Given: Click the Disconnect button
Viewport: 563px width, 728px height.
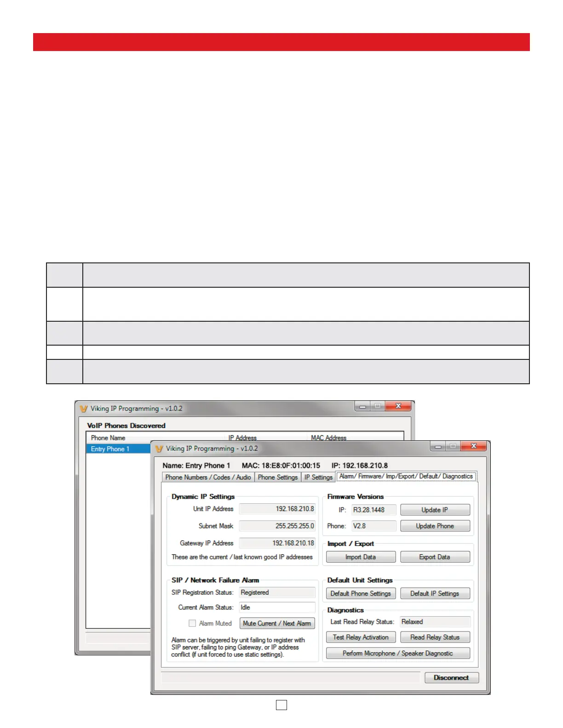Looking at the screenshot, I should pyautogui.click(x=451, y=677).
